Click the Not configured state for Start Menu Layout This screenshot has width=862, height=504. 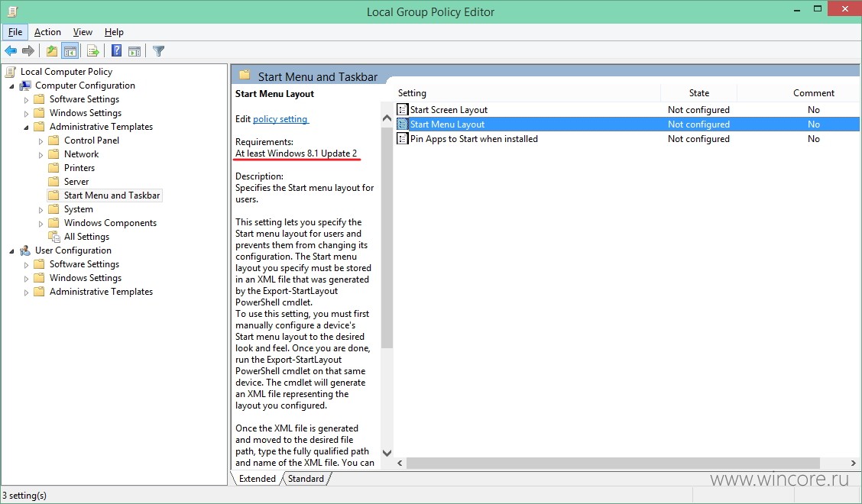coord(698,124)
